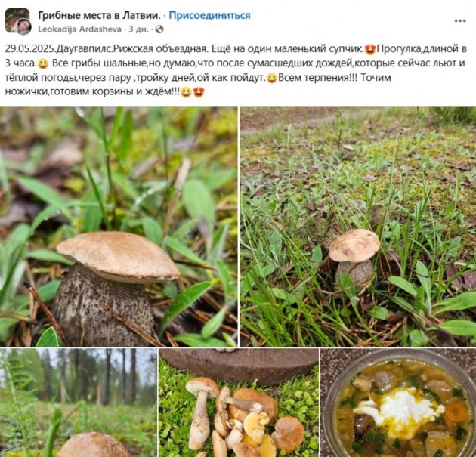This screenshot has height=457, width=476.
Task: Open group Грибные места в Латвии
Action: (99, 15)
